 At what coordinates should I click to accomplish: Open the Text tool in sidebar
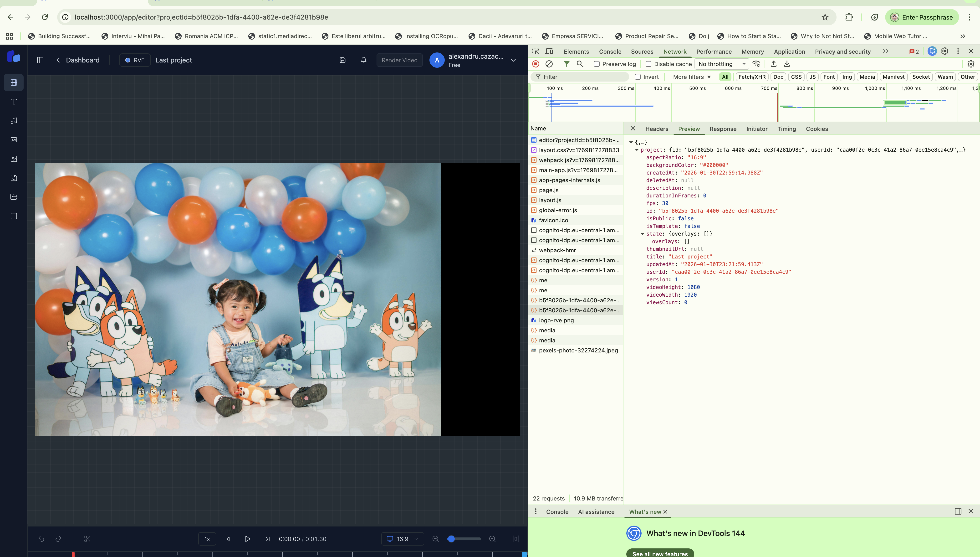14,101
